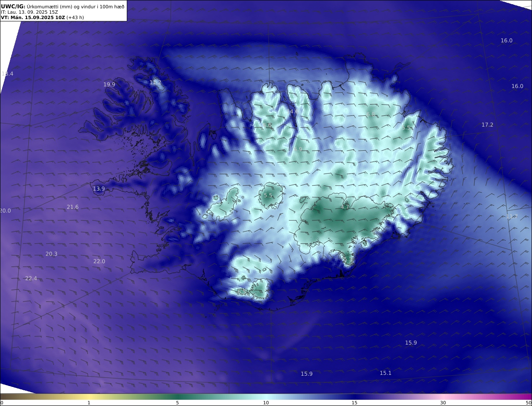The image size is (532, 406).
Task: Click the colorbar tick label 15
Action: point(355,403)
